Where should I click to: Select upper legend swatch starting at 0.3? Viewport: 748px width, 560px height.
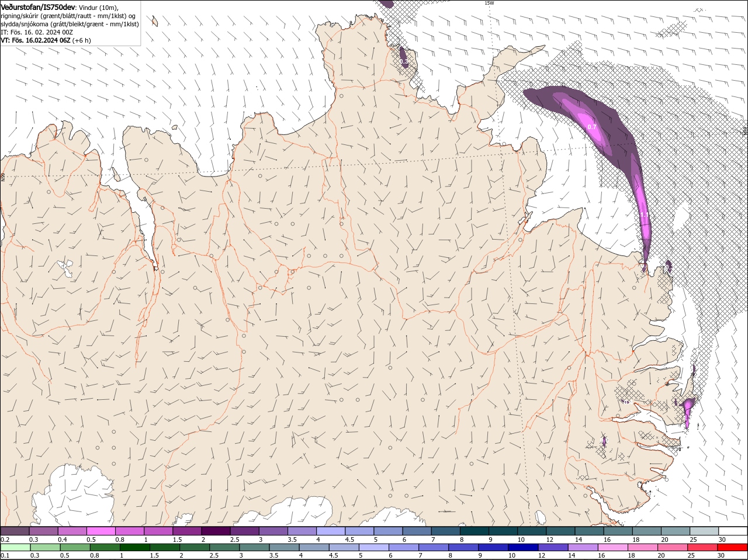tap(43, 531)
